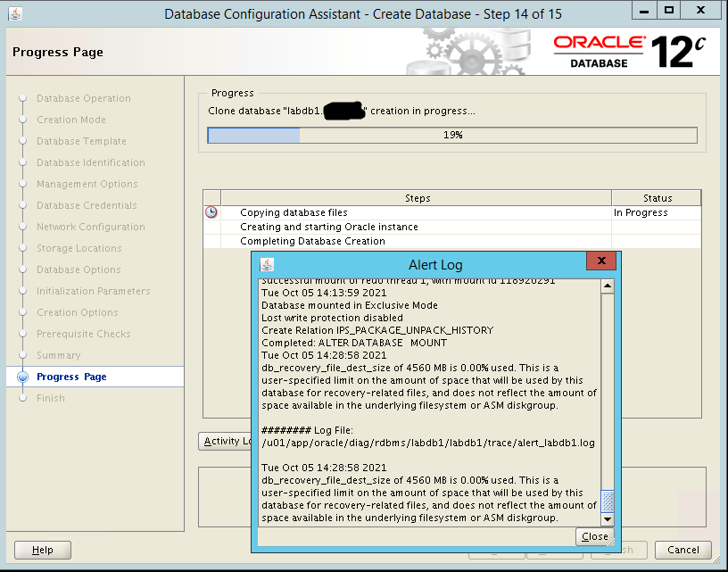Viewport: 728px width, 572px height.
Task: Click the Alert Log scrollbar down arrow
Action: click(608, 518)
